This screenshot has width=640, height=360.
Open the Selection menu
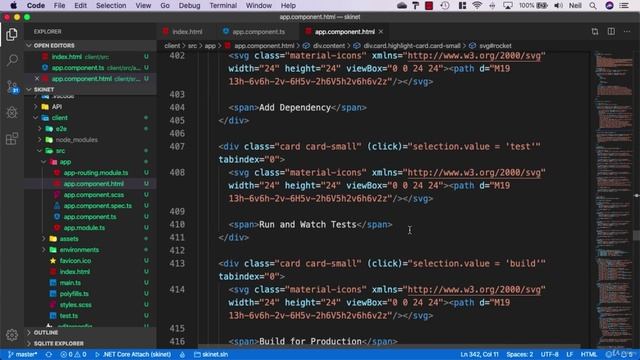[111, 5]
